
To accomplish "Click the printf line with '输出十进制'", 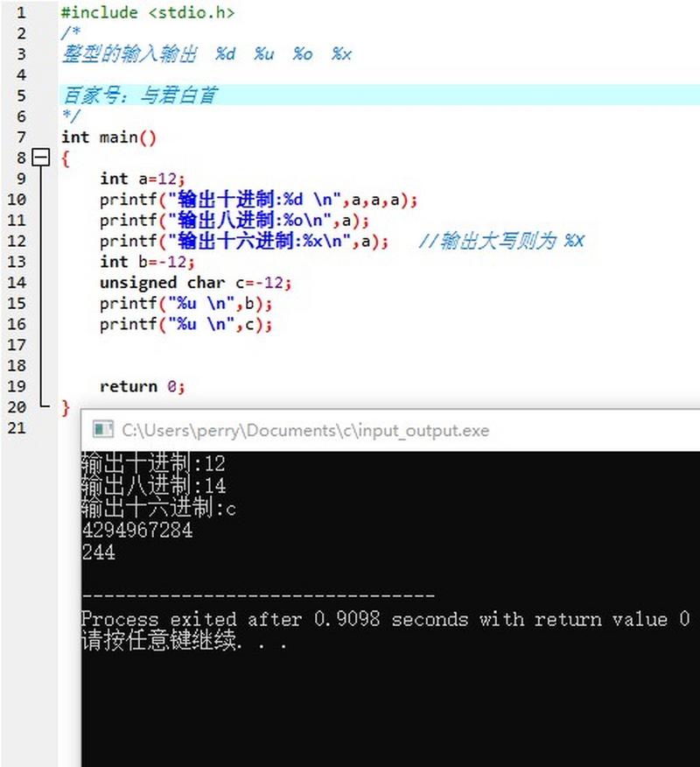I will tap(259, 200).
